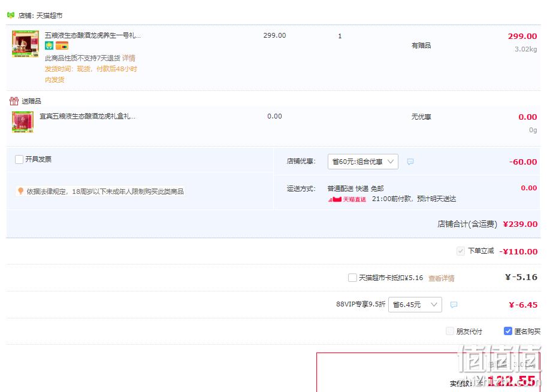The height and width of the screenshot is (392, 547).
Task: Click the 送赠品 section heading
Action: point(31,101)
